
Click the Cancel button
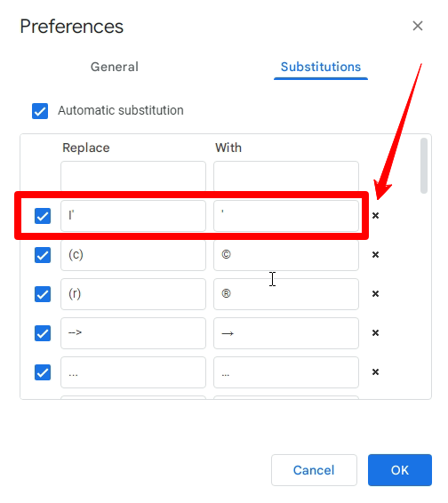point(314,470)
